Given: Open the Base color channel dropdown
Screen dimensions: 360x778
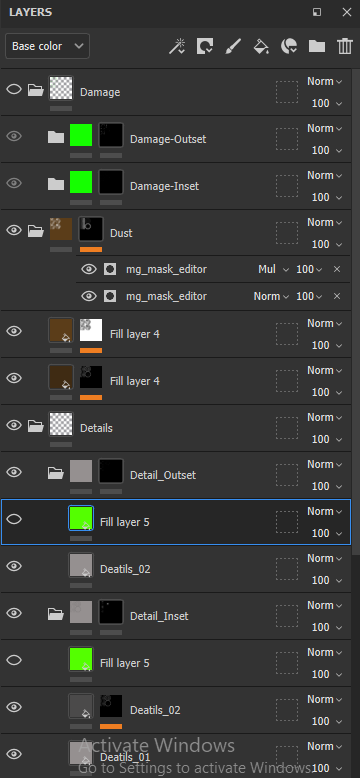Looking at the screenshot, I should pos(48,46).
